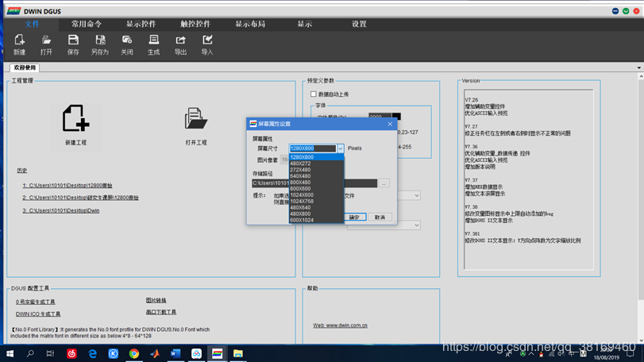Viewport: 644px width, 362px height.
Task: Open File Explorer from the taskbar
Action: click(237, 353)
